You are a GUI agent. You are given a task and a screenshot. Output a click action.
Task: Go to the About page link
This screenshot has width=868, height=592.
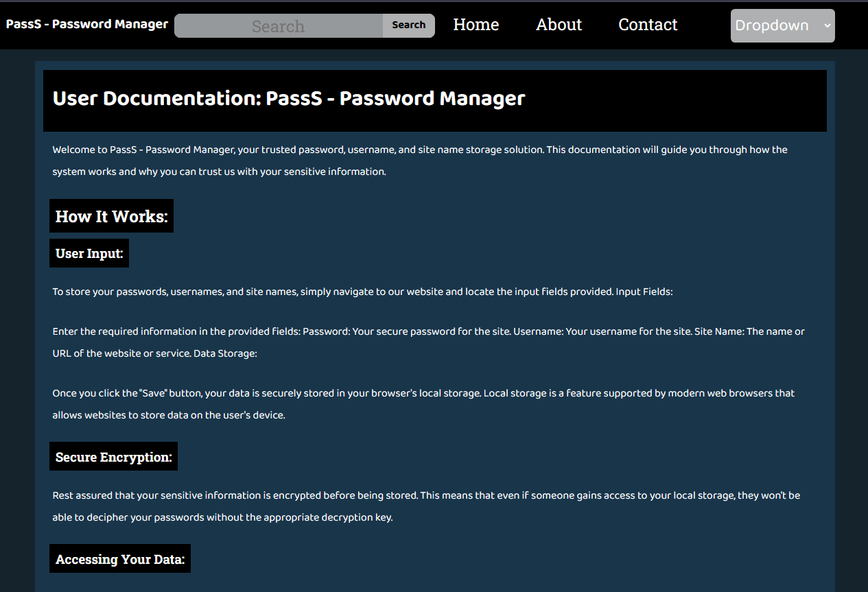coord(559,25)
